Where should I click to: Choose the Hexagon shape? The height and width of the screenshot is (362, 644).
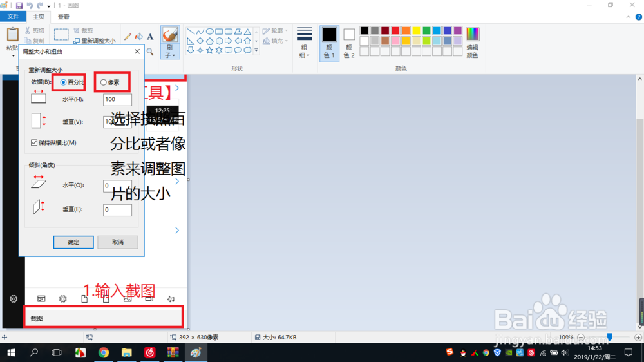click(x=219, y=41)
